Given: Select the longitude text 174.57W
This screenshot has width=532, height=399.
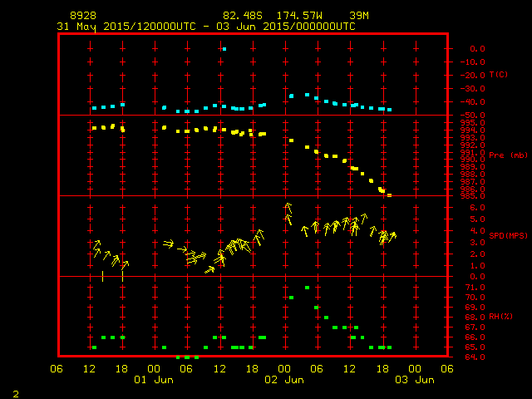Looking at the screenshot, I should pos(299,16).
